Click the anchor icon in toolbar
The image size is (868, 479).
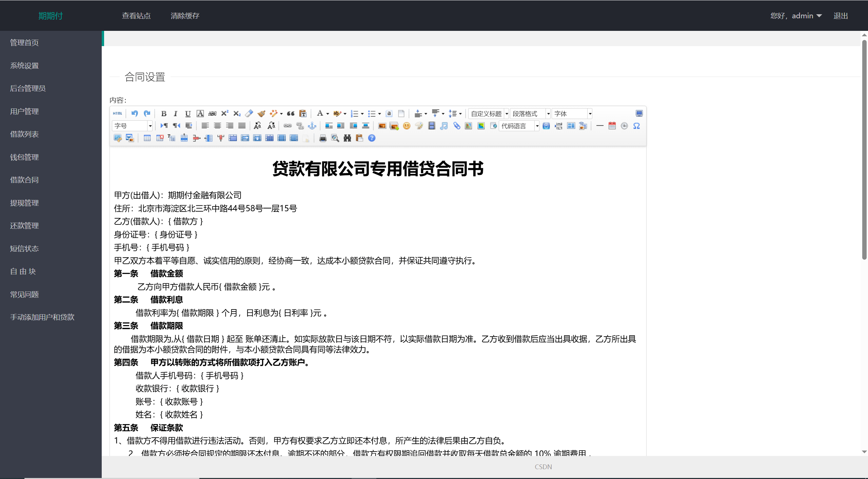312,126
